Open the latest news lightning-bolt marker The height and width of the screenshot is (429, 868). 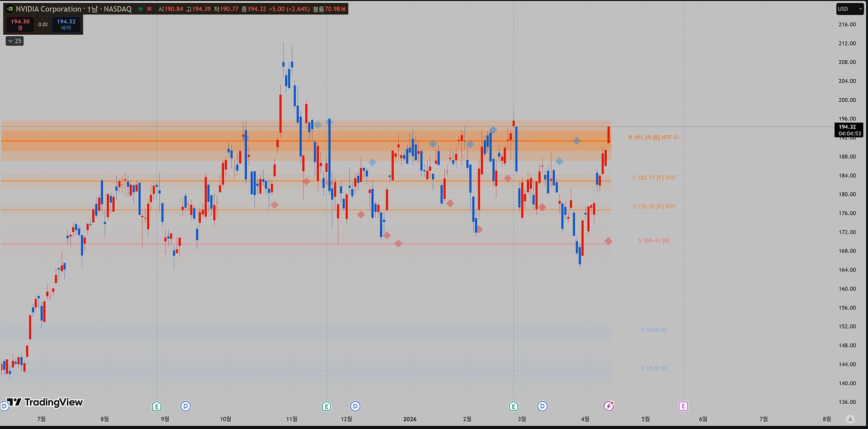(609, 406)
